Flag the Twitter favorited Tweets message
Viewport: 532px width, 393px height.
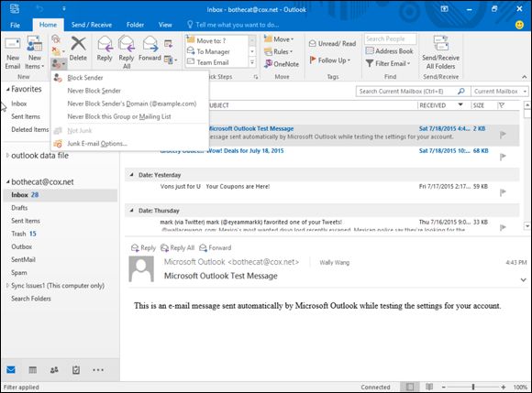click(x=503, y=227)
